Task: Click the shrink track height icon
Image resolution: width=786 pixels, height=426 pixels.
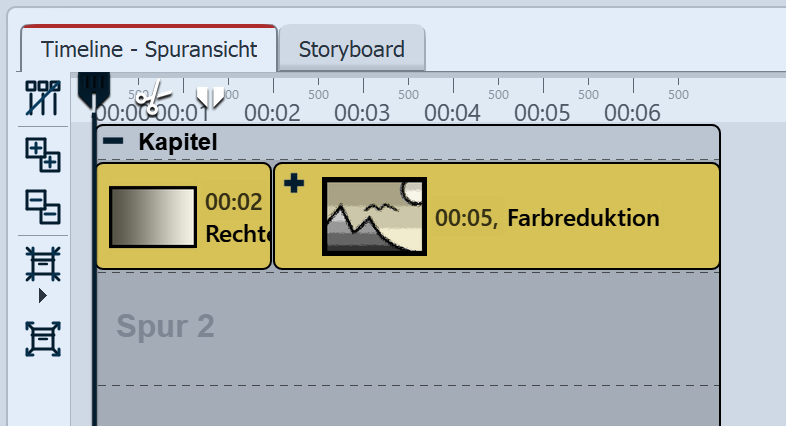Action: coord(42,264)
